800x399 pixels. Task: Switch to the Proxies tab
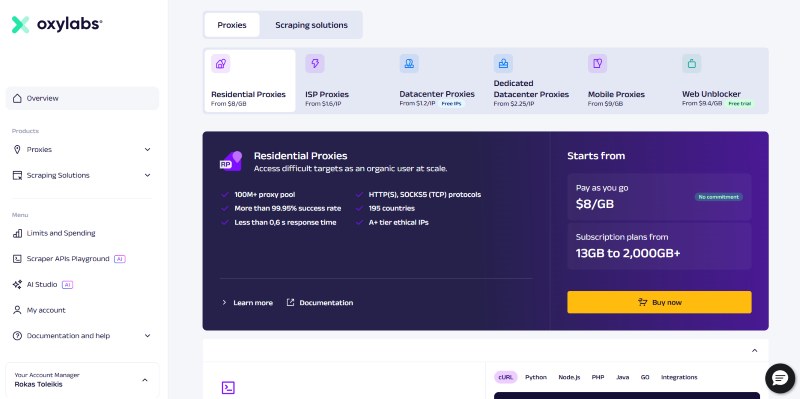[232, 25]
